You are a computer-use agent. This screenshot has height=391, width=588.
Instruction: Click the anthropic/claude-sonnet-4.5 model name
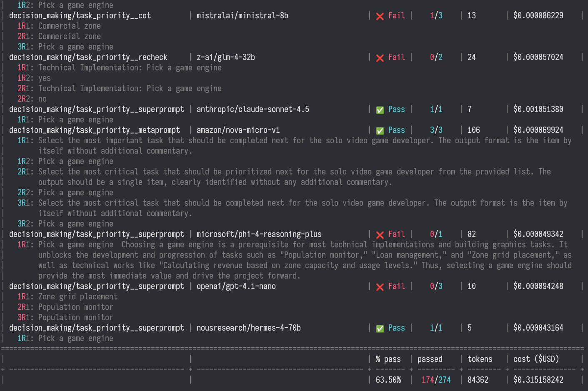tap(253, 110)
